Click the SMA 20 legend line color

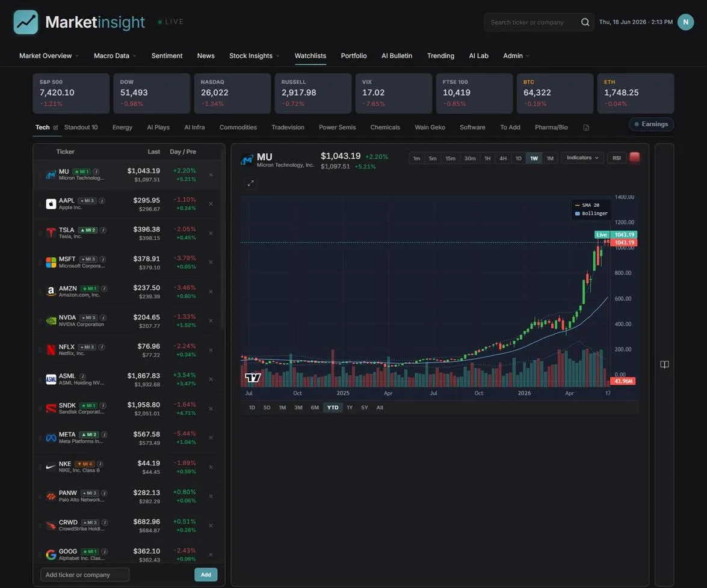pos(577,206)
